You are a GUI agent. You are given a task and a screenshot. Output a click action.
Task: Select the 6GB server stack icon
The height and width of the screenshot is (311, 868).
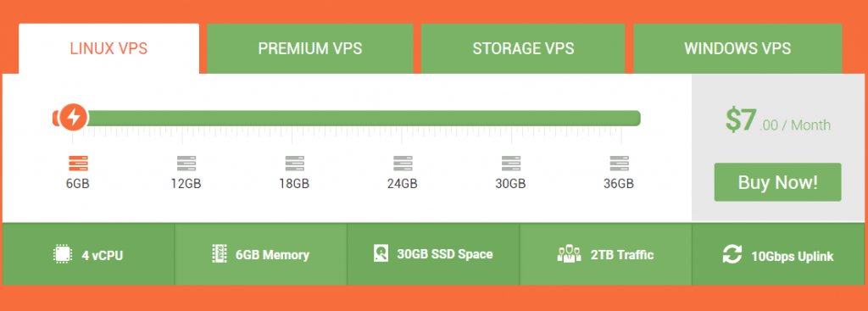tap(78, 164)
